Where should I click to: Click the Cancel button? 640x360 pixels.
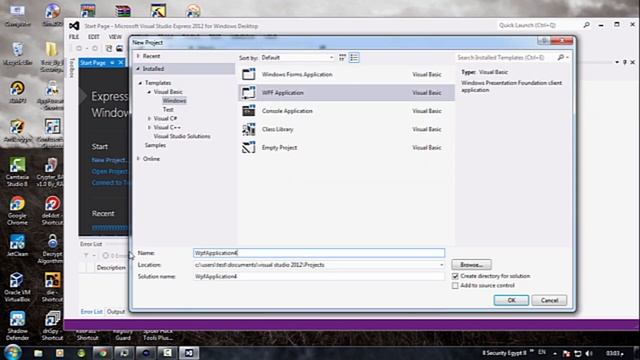[x=549, y=300]
